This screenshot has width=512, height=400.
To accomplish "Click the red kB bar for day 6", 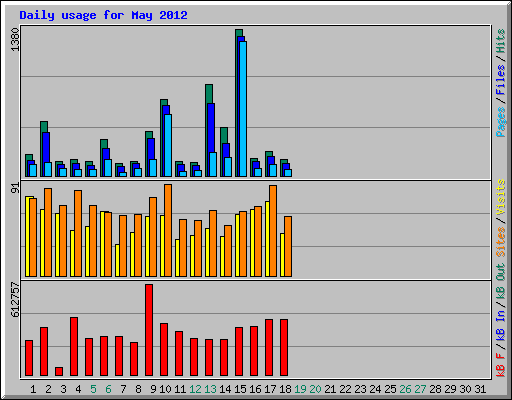I will (x=104, y=356).
